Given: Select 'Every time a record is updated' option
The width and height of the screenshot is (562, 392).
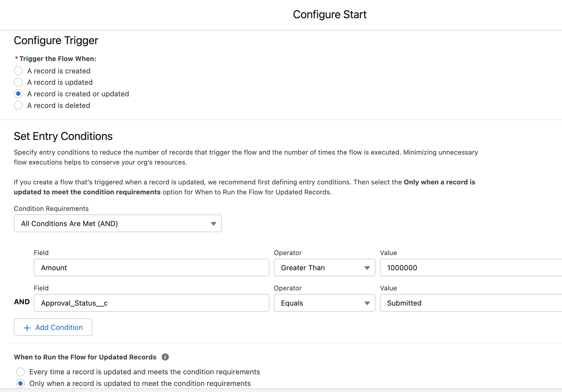Looking at the screenshot, I should point(20,372).
